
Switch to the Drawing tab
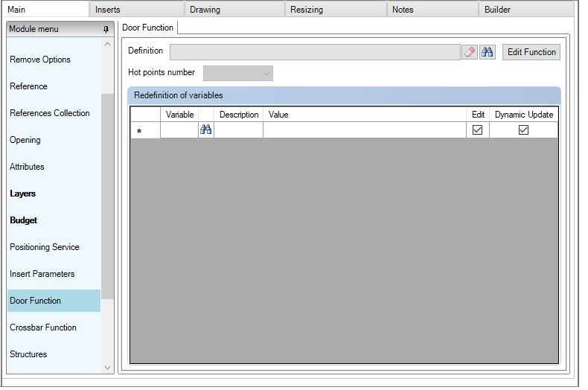click(234, 10)
